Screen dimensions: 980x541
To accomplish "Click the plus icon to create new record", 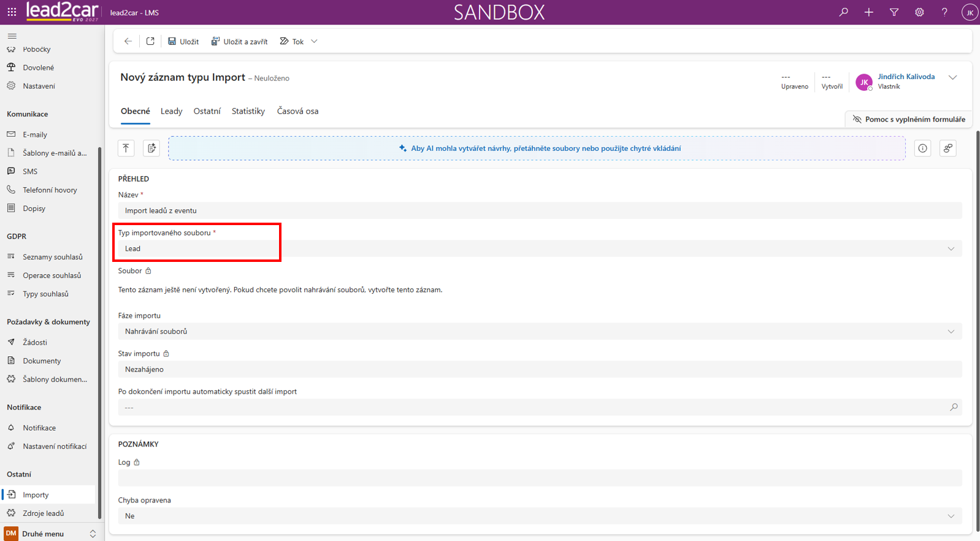I will click(x=869, y=12).
